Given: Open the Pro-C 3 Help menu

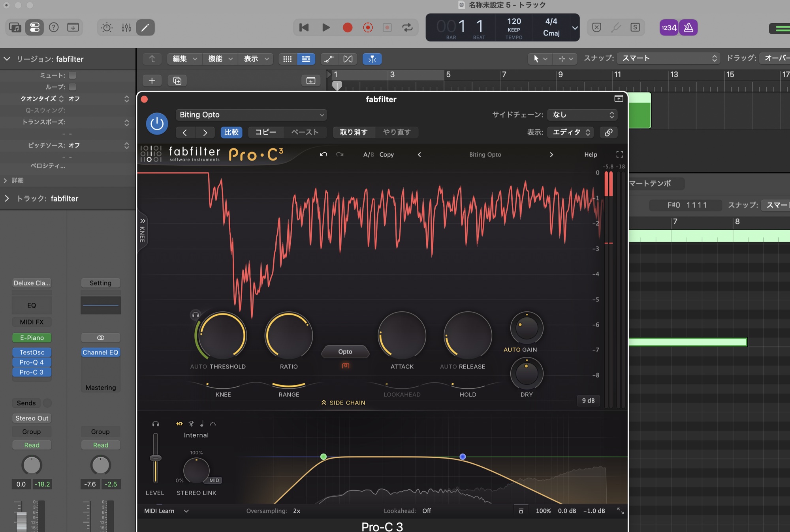Looking at the screenshot, I should (591, 155).
